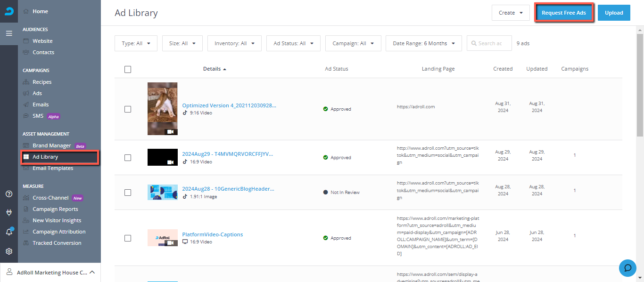Open the AdRoll PlatformVideo thumbnail

(x=163, y=238)
